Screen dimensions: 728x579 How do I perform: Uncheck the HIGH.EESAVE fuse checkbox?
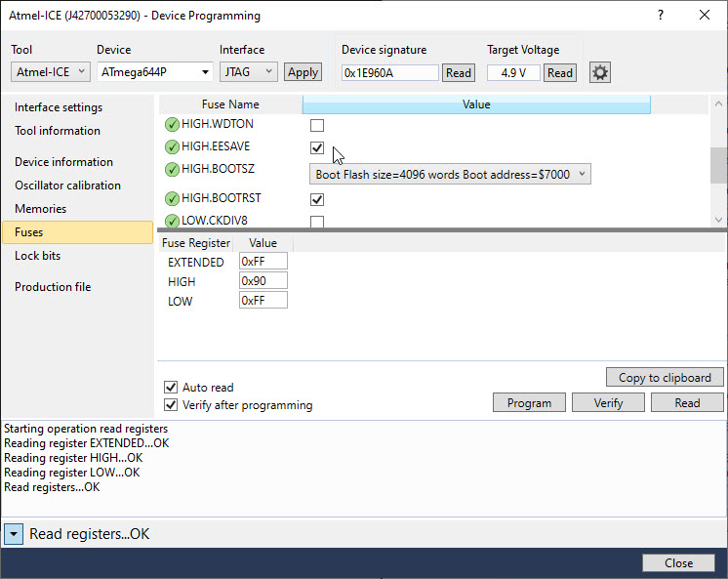coord(317,147)
